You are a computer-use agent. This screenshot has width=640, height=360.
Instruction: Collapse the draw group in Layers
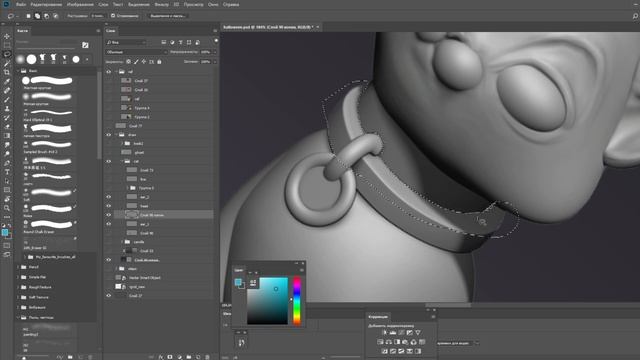pyautogui.click(x=116, y=135)
